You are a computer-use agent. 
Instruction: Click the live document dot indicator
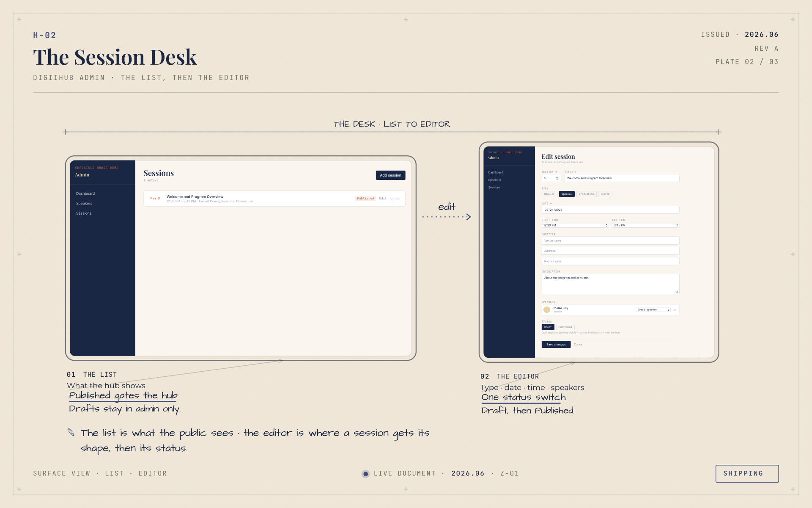pyautogui.click(x=366, y=474)
